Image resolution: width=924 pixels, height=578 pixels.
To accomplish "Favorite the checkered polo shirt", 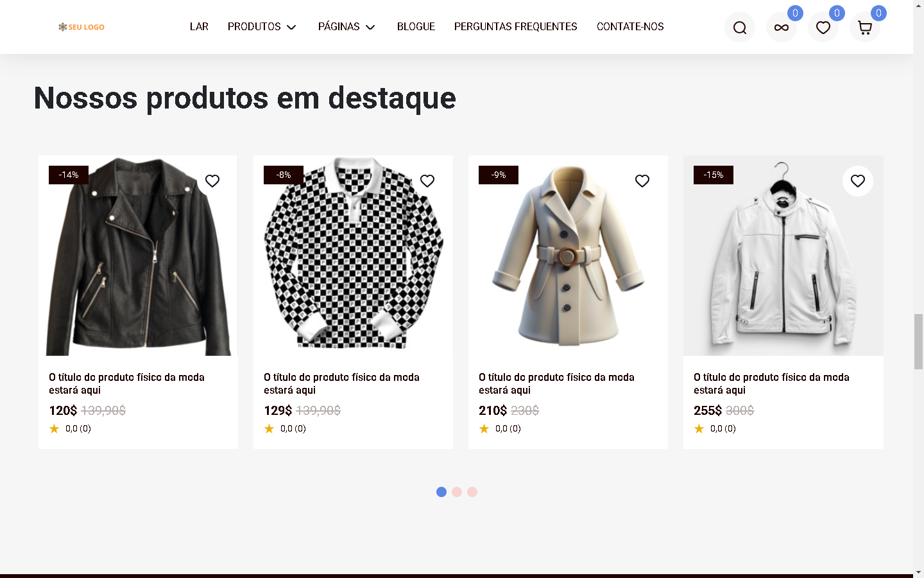I will pyautogui.click(x=427, y=181).
